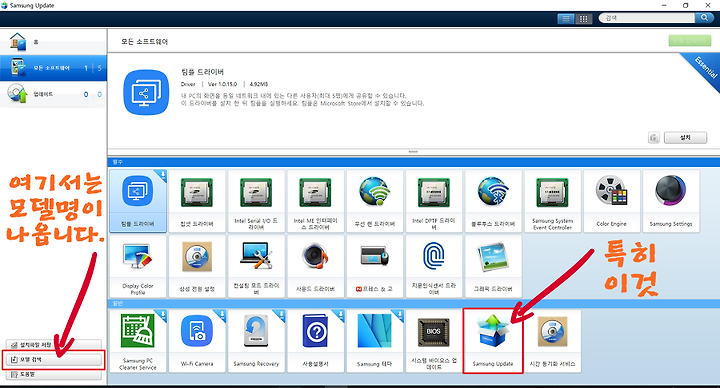This screenshot has height=388, width=720.
Task: Select the 시간 동기화 서비스 tile
Action: [552, 341]
